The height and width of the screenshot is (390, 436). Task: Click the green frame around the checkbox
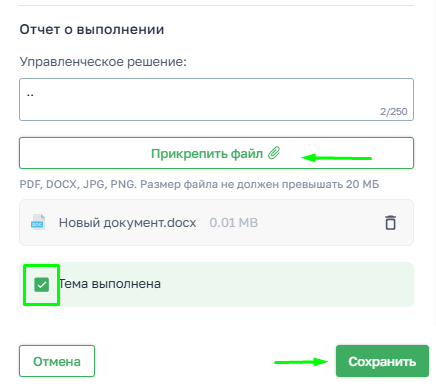(x=42, y=285)
